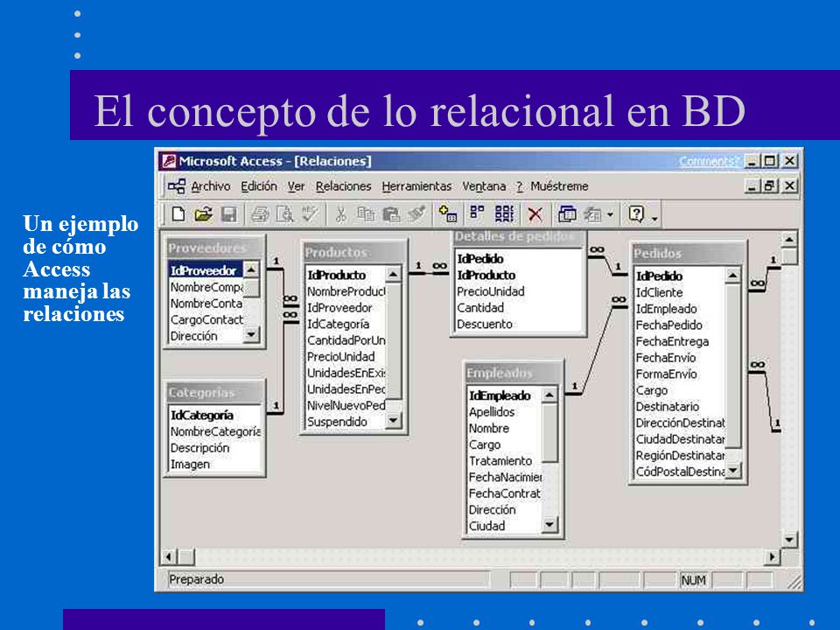Click the horizontal scrollbar thumb

(185, 557)
